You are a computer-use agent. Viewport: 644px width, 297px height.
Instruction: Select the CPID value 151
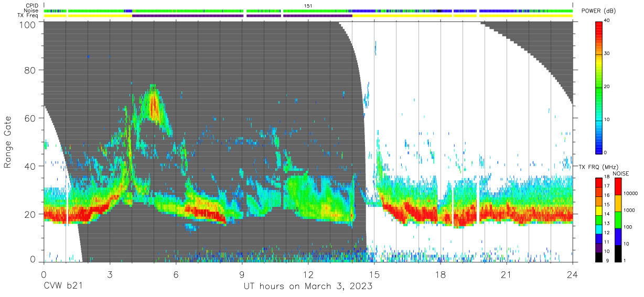[x=308, y=6]
